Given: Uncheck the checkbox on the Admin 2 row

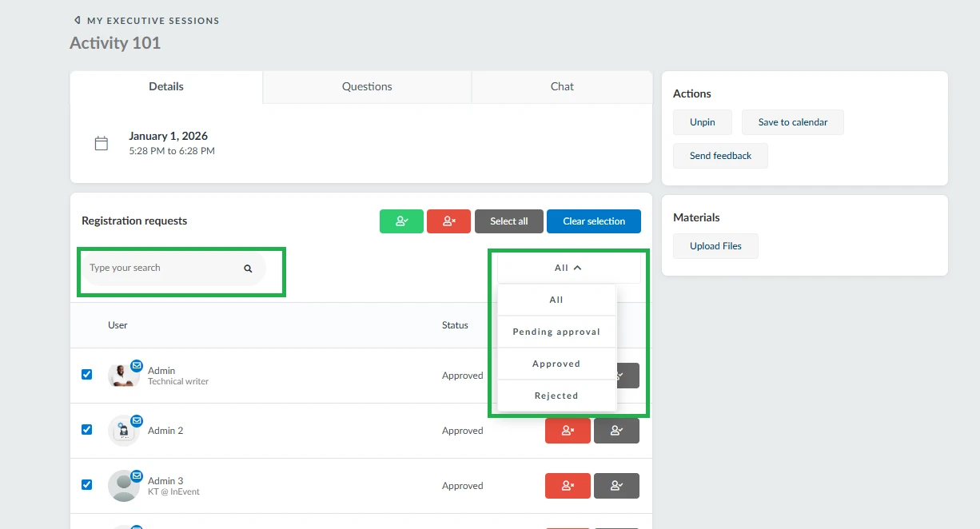Looking at the screenshot, I should 86,429.
